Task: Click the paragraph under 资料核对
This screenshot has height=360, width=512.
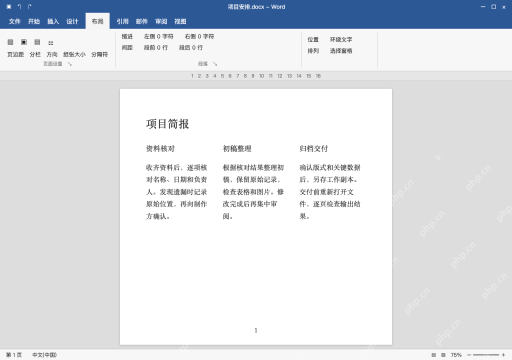Action: 176,192
